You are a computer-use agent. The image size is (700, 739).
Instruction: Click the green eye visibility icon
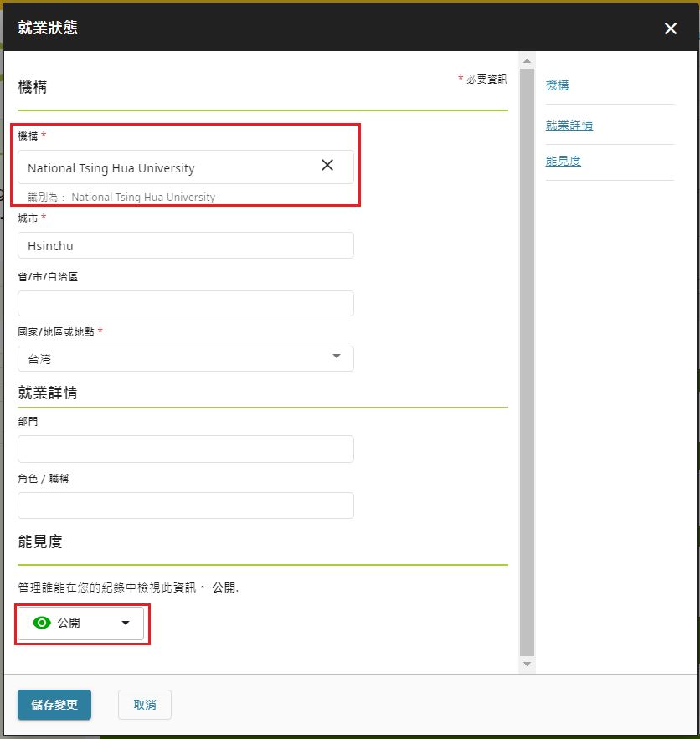[x=41, y=623]
